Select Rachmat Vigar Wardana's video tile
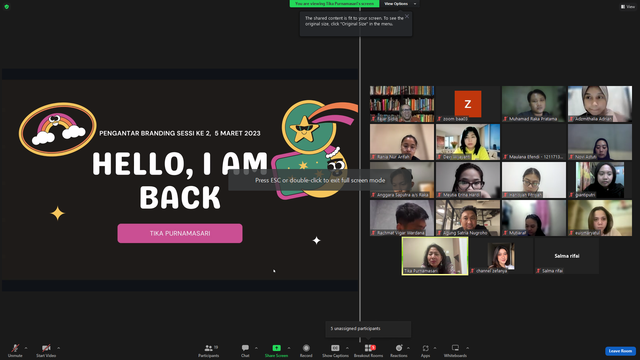640x360 pixels. pyautogui.click(x=402, y=218)
